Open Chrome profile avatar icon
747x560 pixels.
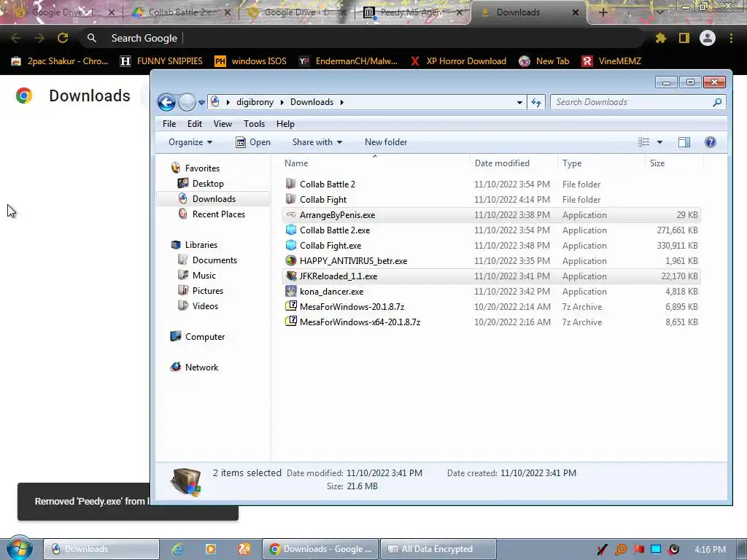point(708,38)
